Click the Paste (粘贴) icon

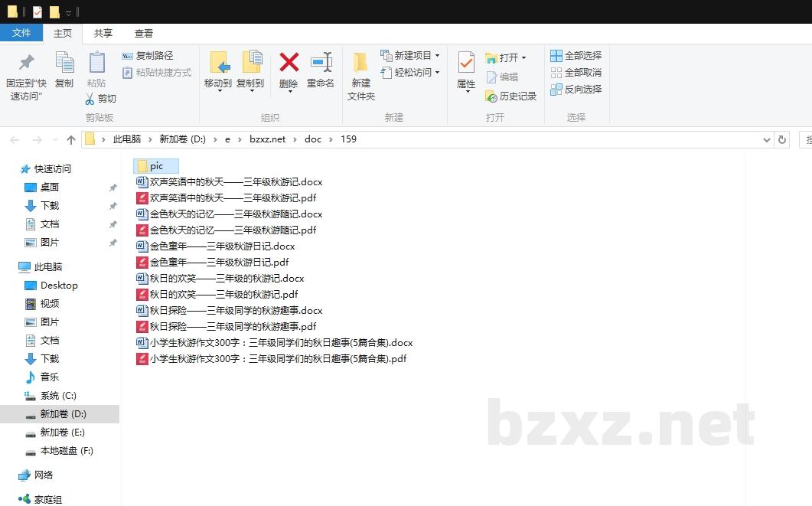[x=96, y=64]
